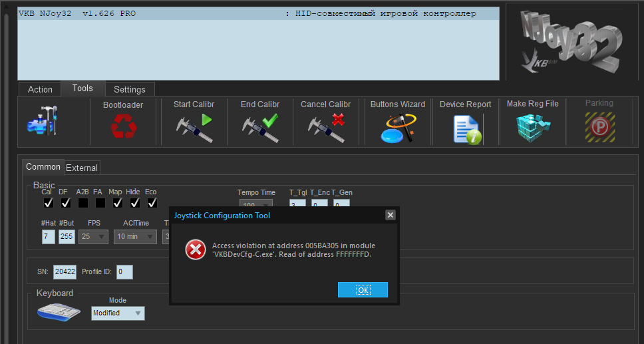Image resolution: width=644 pixels, height=344 pixels.
Task: Switch to the External tab
Action: [82, 168]
